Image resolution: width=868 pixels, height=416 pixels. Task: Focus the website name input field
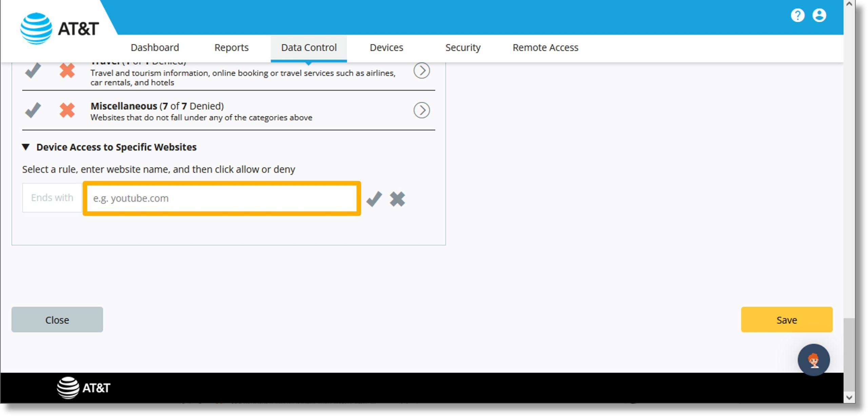point(222,198)
